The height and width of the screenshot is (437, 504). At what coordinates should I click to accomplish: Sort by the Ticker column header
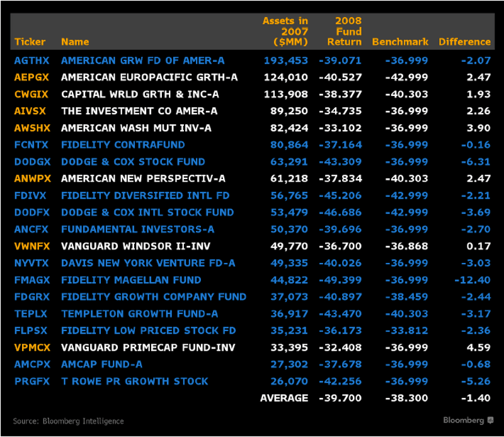pos(30,42)
